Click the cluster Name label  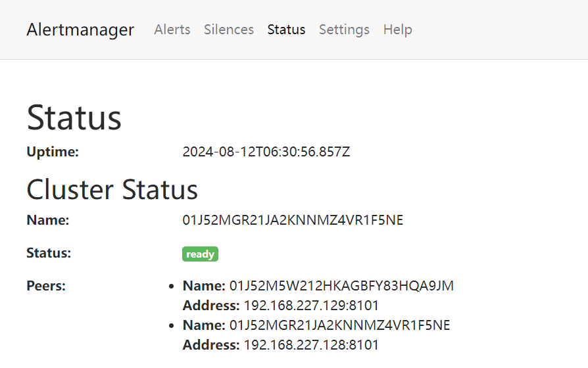pyautogui.click(x=47, y=220)
